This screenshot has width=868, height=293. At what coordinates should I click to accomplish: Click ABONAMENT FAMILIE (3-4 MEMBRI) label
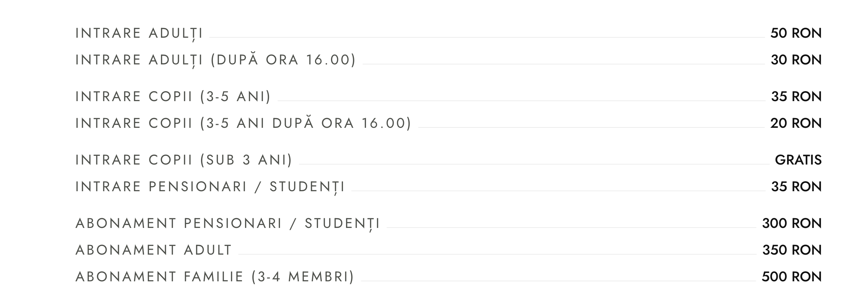click(215, 276)
